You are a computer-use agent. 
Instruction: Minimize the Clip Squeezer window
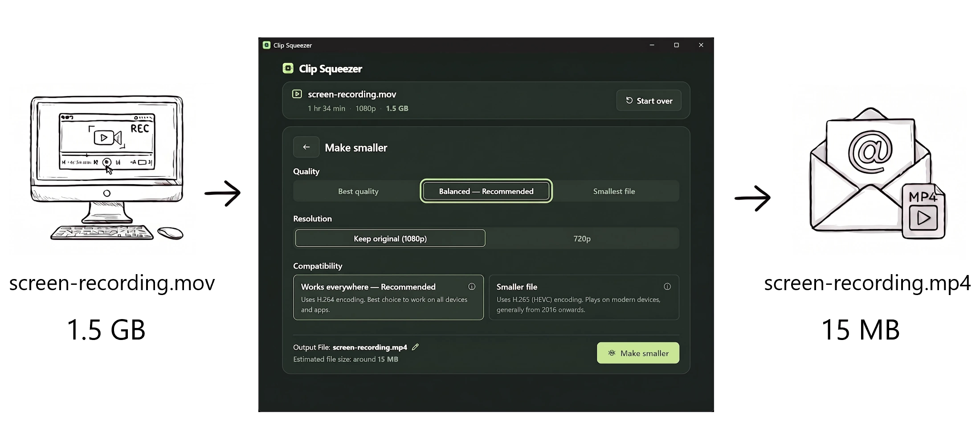coord(652,45)
